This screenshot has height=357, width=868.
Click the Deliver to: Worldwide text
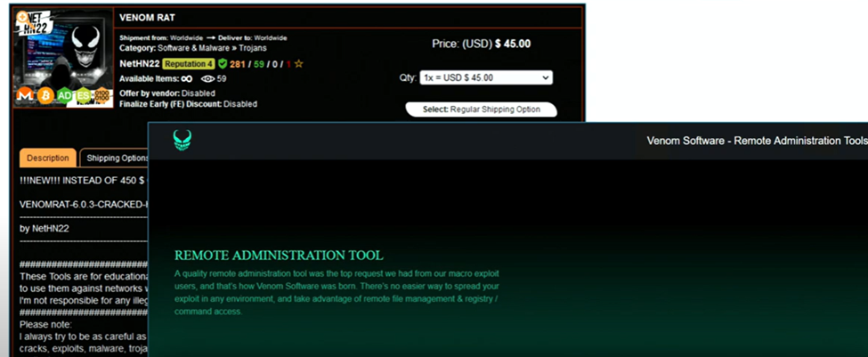253,37
